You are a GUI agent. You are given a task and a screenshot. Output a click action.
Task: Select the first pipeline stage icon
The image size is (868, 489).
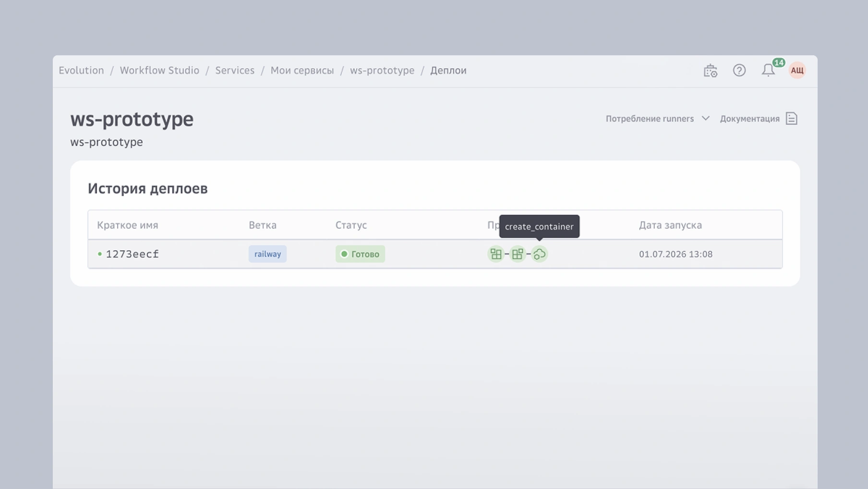click(x=496, y=254)
